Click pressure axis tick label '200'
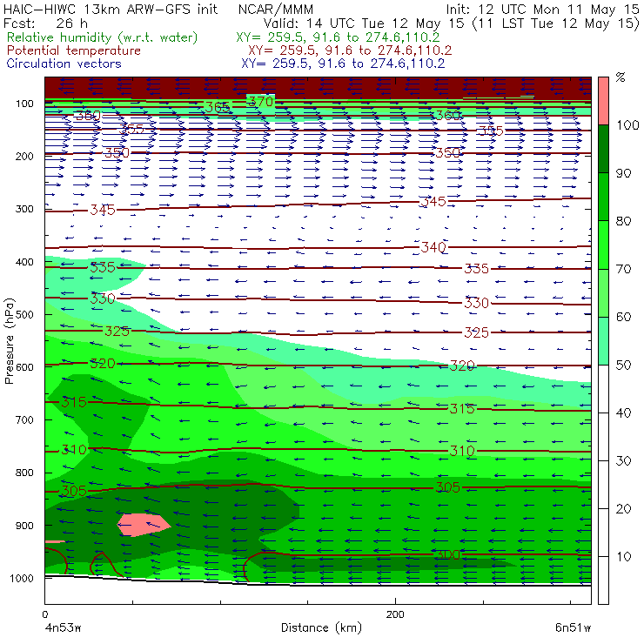Viewport: 644px width, 644px height. [x=24, y=156]
